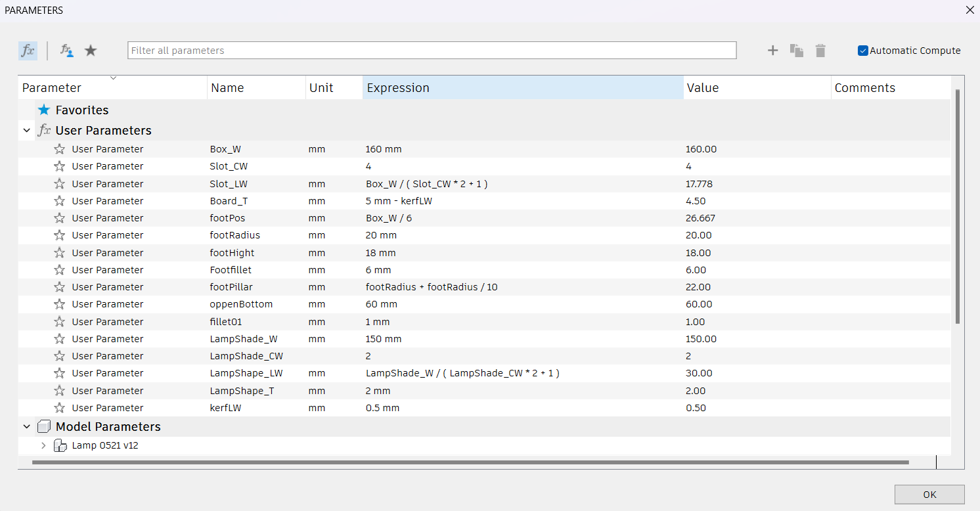Image resolution: width=980 pixels, height=511 pixels.
Task: Toggle favorite star for Box_W
Action: (60, 149)
